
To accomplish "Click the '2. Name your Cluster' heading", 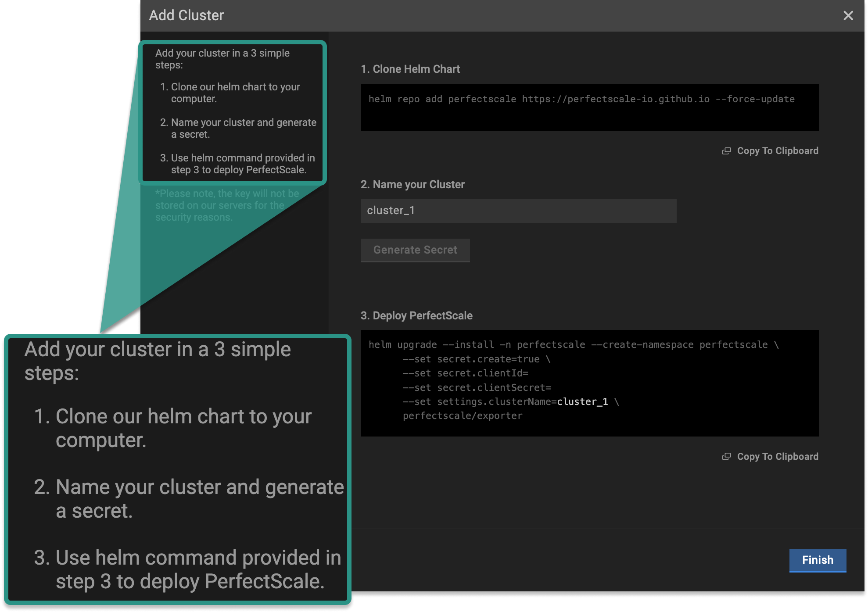I will click(412, 185).
